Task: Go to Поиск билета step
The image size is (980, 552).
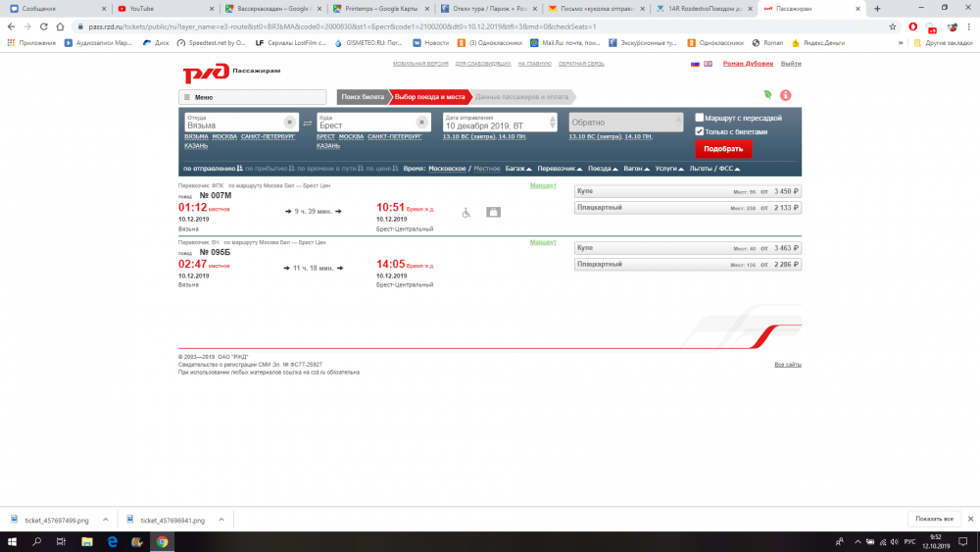Action: [363, 97]
